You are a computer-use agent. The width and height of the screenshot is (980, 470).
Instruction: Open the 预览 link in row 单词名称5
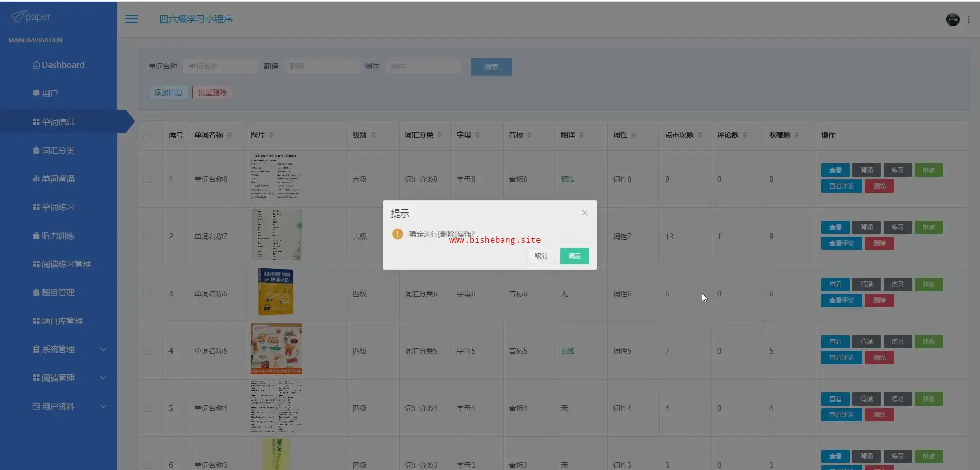(x=568, y=351)
